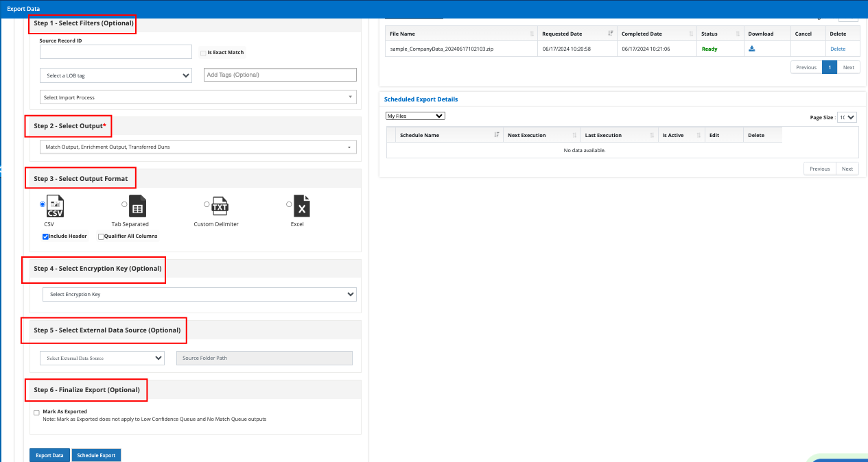This screenshot has width=868, height=462.
Task: Uncheck the Include Header checkbox
Action: [x=45, y=236]
